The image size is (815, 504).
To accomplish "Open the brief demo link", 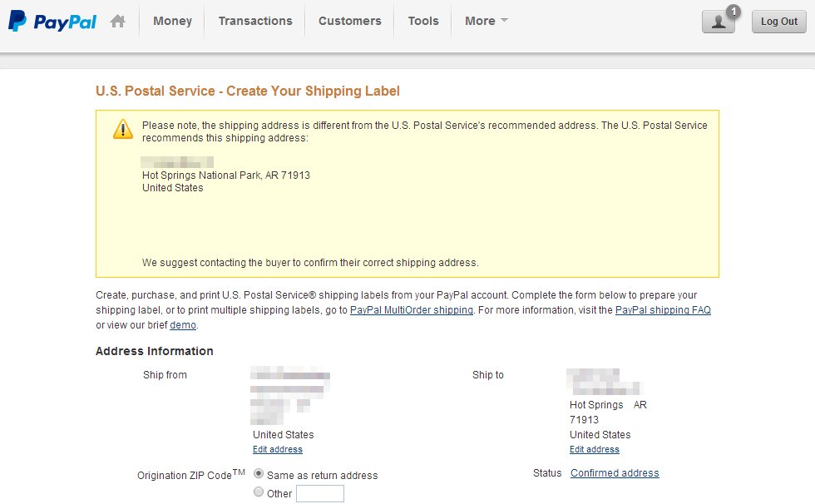I will (x=183, y=325).
